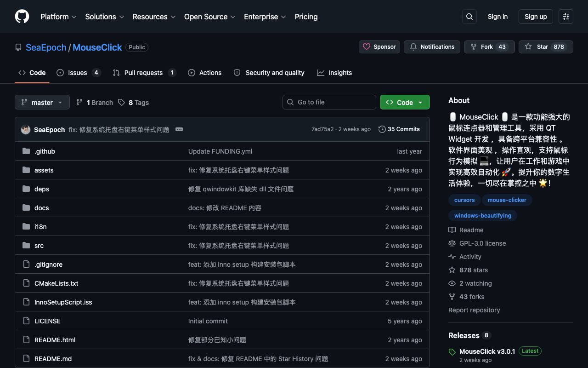The width and height of the screenshot is (588, 368).
Task: Expand the Open Source menu
Action: tap(210, 17)
